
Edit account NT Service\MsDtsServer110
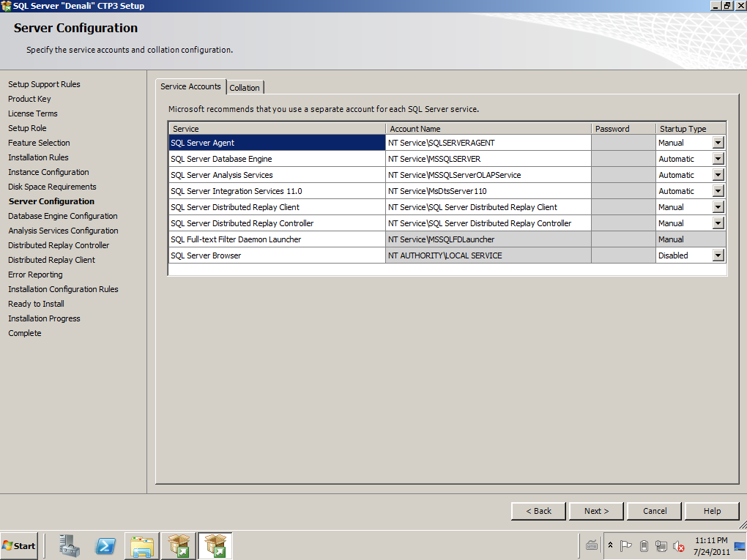click(x=488, y=191)
